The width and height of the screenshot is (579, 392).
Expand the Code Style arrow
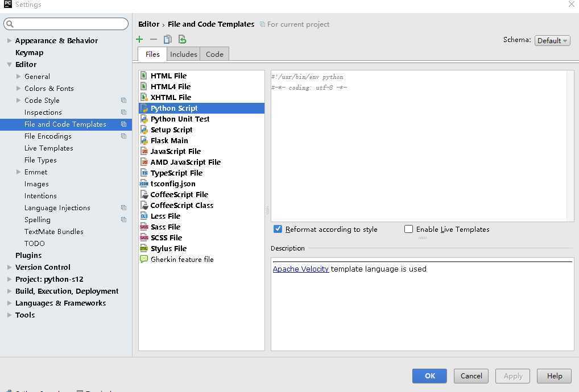(x=18, y=101)
